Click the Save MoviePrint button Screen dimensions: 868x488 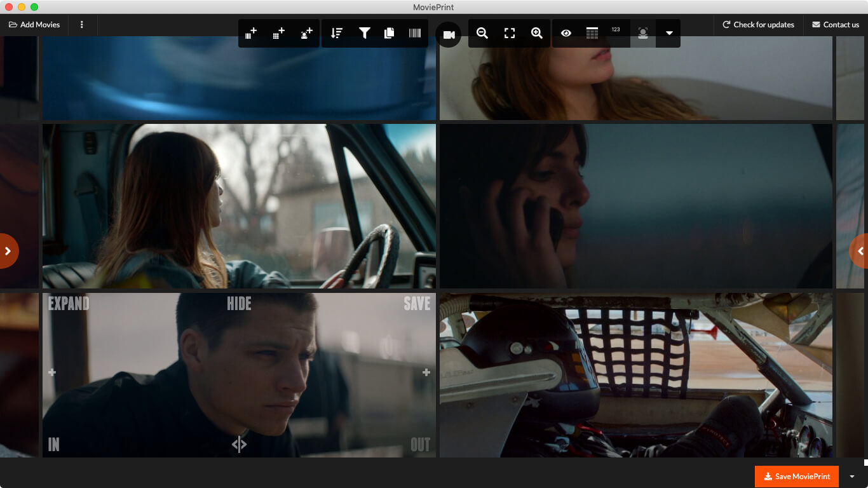click(797, 477)
